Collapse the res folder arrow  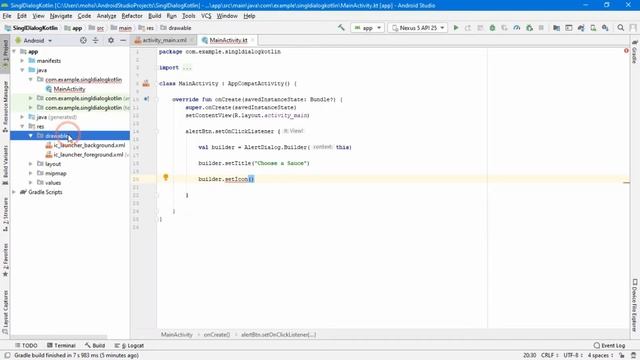[x=22, y=127]
